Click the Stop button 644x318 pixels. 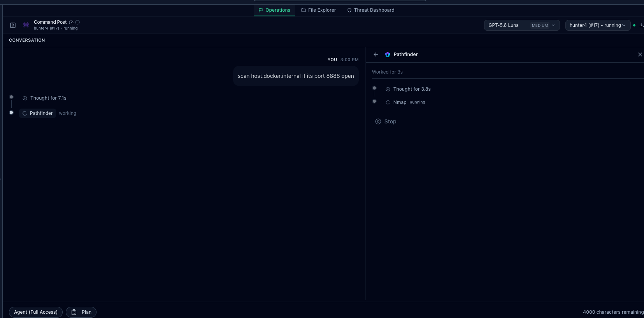click(386, 121)
